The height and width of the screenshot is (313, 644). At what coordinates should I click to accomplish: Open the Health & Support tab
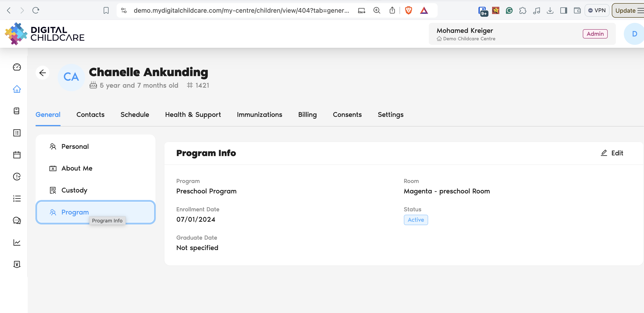[193, 115]
